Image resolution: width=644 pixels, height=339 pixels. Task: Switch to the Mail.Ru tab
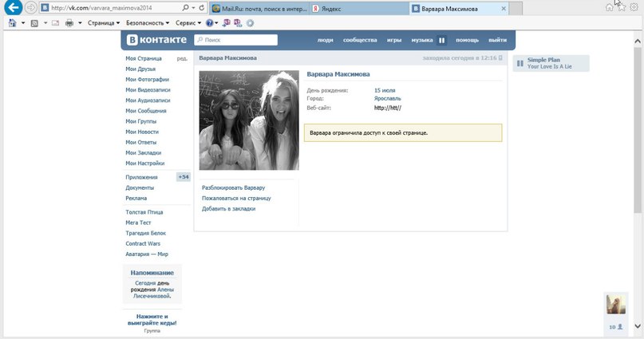click(259, 9)
